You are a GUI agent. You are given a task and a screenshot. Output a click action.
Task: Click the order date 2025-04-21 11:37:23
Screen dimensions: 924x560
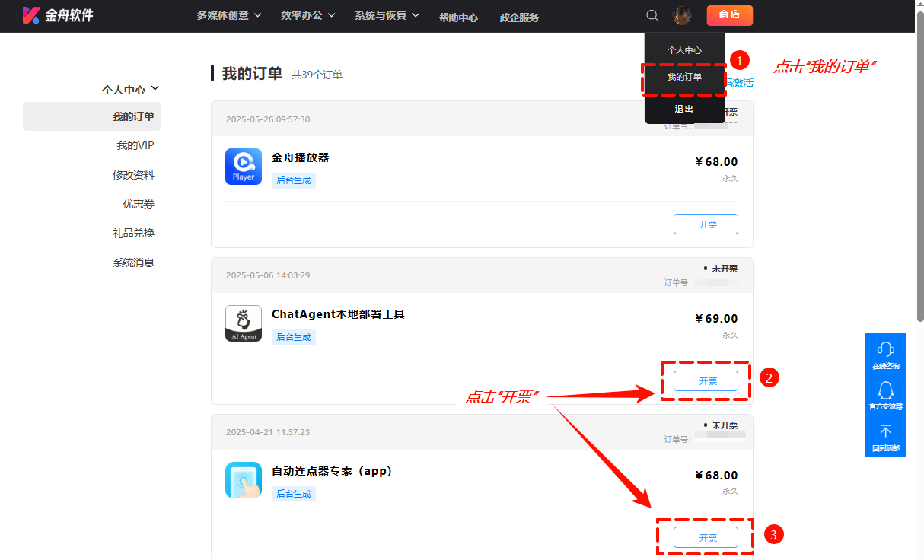(268, 432)
